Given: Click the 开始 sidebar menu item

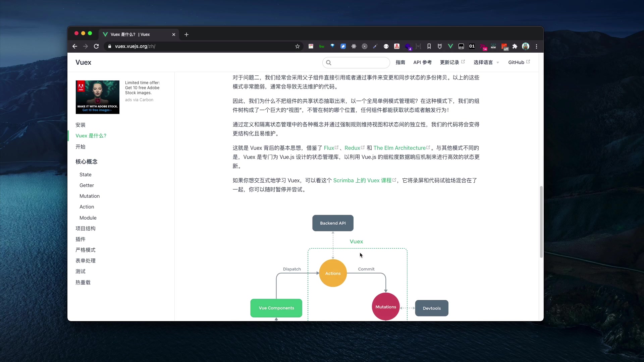Looking at the screenshot, I should (80, 147).
